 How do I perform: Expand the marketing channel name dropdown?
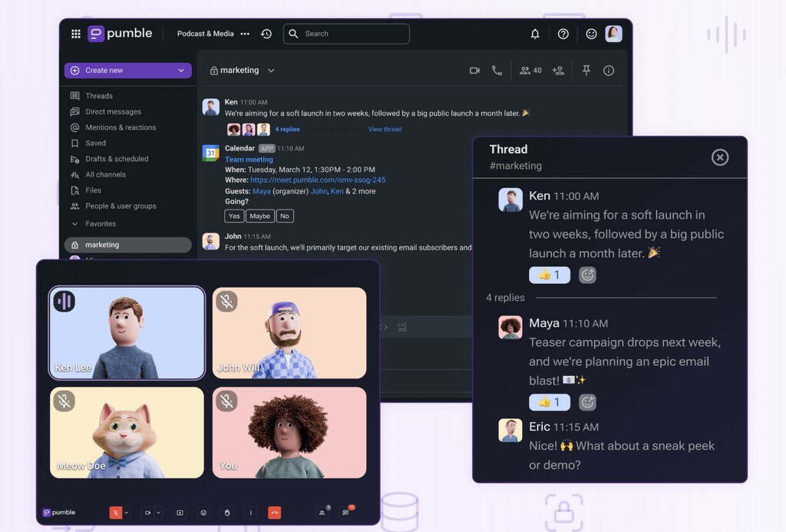(x=271, y=71)
